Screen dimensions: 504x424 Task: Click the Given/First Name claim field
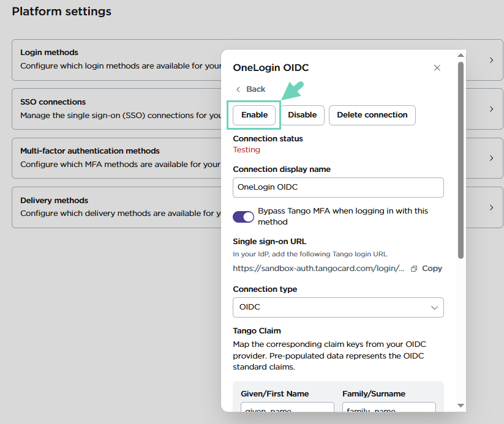pyautogui.click(x=287, y=407)
